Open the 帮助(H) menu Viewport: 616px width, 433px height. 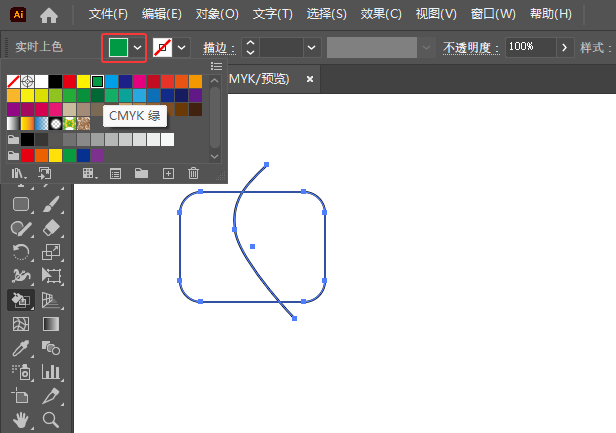(550, 14)
